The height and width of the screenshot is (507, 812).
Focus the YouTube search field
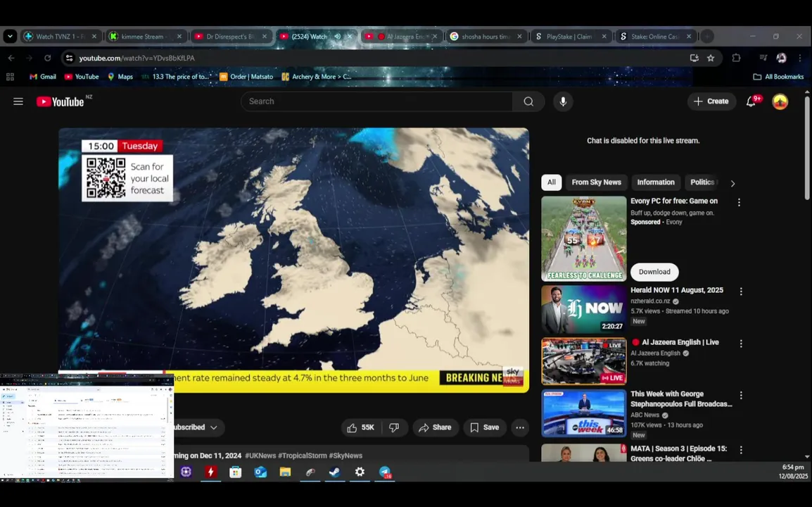[376, 101]
